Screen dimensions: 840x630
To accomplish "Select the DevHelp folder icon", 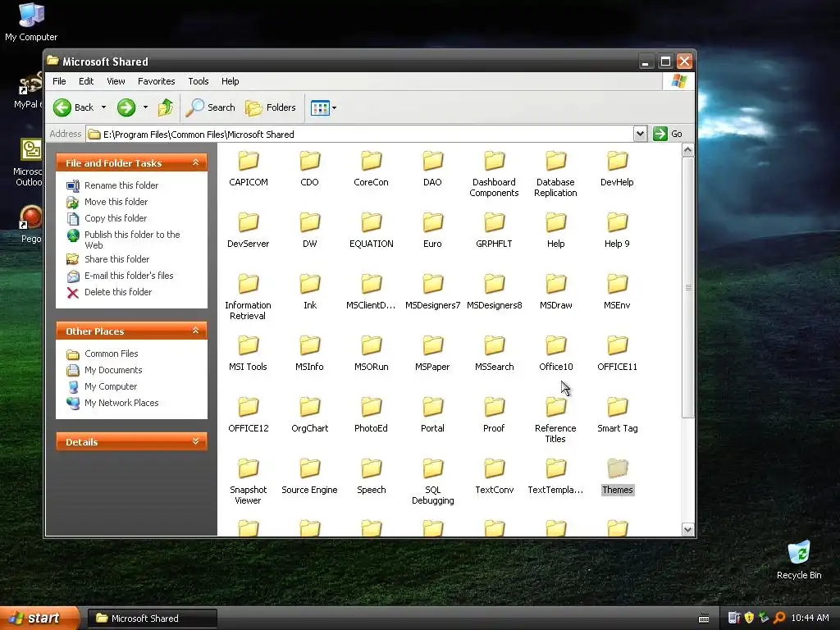I will [617, 161].
